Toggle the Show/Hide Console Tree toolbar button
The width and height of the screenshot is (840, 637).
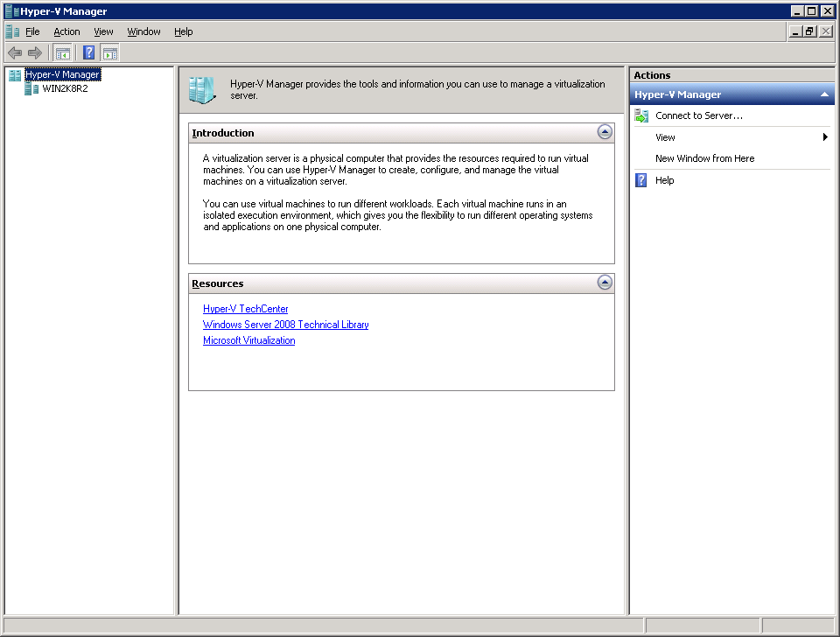point(63,53)
